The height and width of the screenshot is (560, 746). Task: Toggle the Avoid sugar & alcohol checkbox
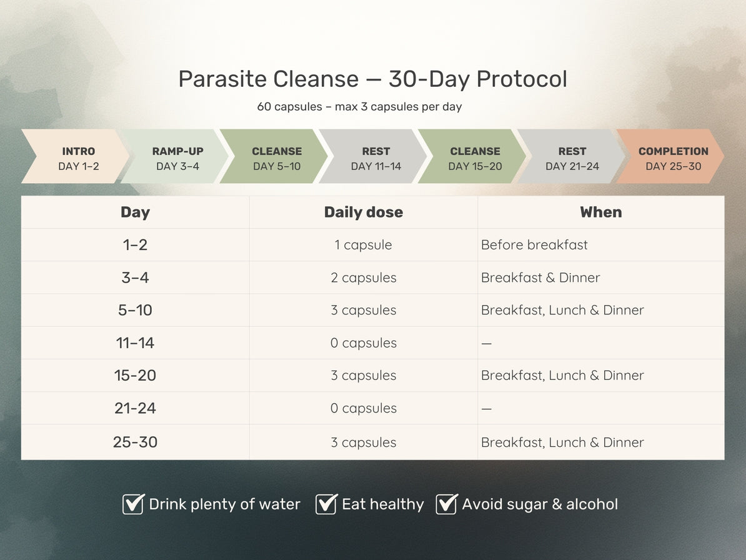[x=446, y=504]
